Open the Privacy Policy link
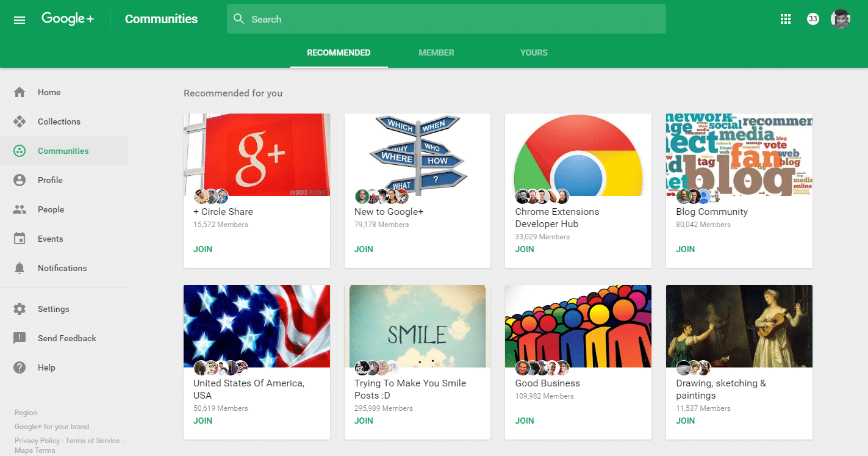 [x=37, y=441]
